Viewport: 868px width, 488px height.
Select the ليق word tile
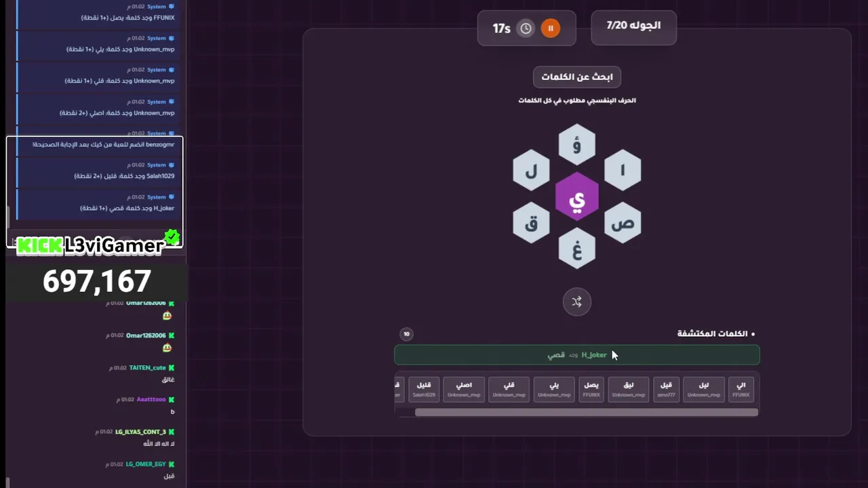(629, 389)
